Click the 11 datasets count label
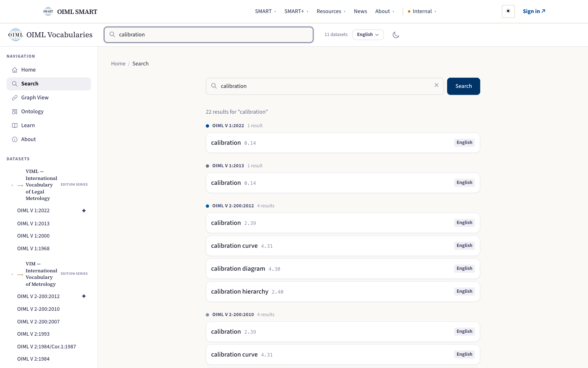 336,35
